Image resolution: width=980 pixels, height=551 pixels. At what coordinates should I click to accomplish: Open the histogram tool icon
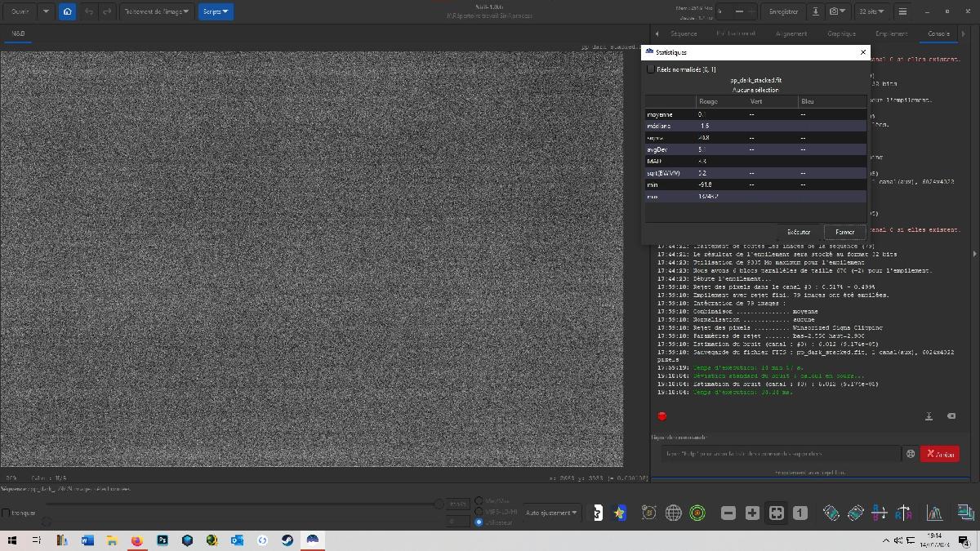tap(934, 513)
